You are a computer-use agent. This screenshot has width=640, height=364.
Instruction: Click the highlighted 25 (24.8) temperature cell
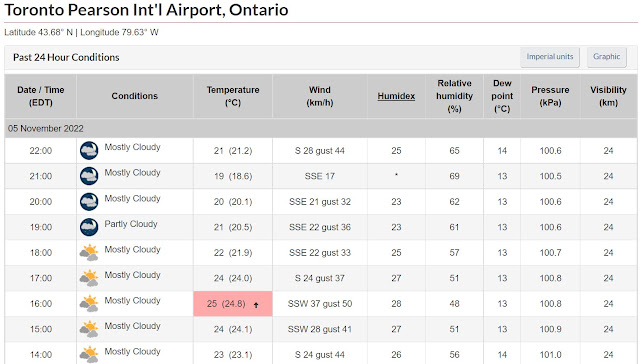pos(233,304)
